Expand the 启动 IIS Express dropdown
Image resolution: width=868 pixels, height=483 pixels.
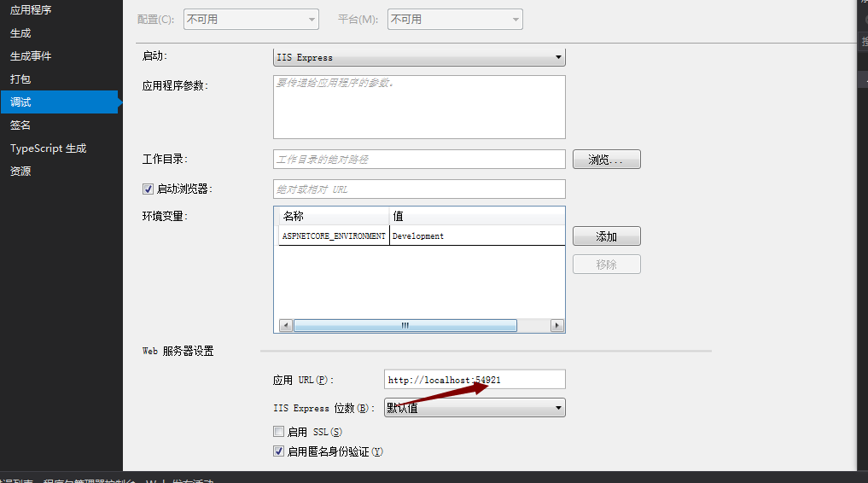pos(418,57)
